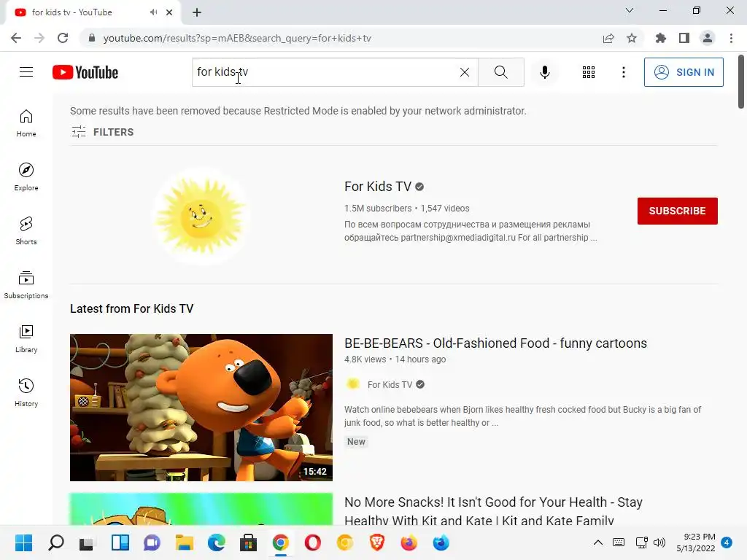Open the BE-BE-BEARS video thumbnail
Screen dimensions: 747x560
click(x=201, y=407)
